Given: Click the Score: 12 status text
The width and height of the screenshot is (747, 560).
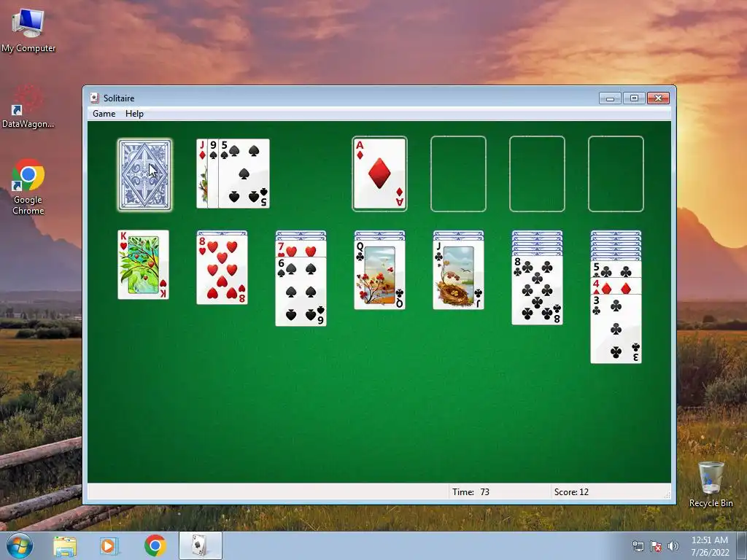Looking at the screenshot, I should click(571, 492).
